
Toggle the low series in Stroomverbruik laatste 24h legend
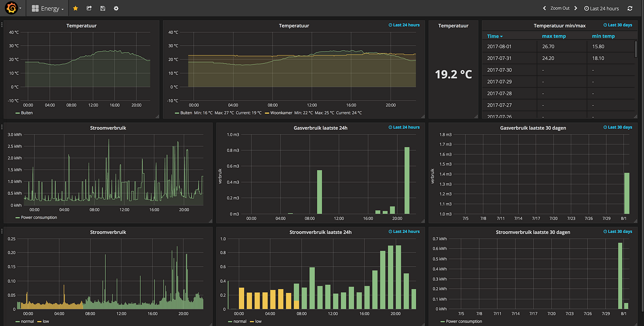(x=255, y=321)
